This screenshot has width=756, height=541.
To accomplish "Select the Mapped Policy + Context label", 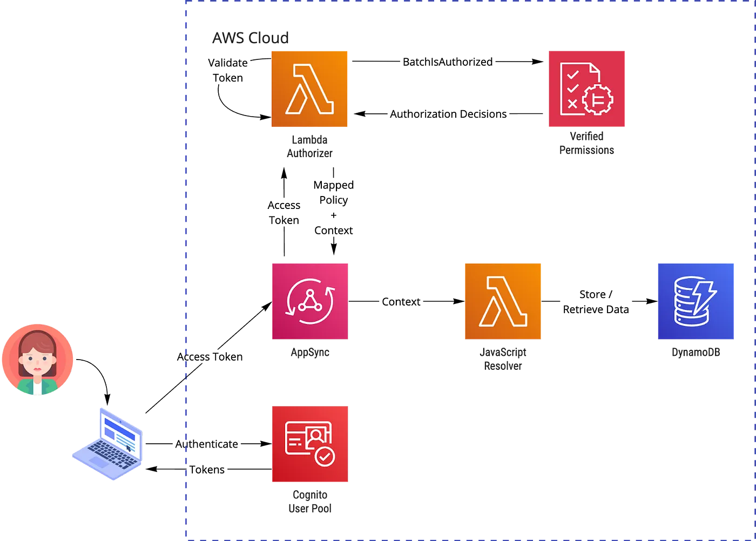I will [x=334, y=207].
